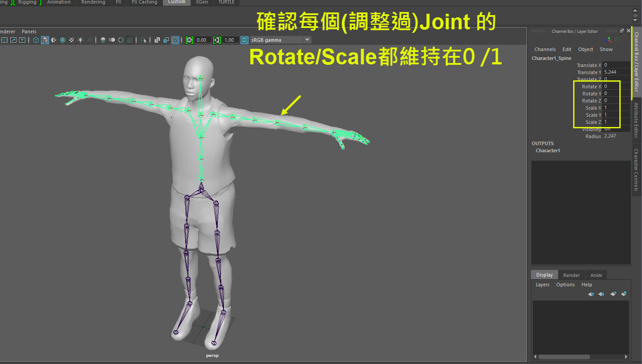
Task: Switch to the XGen shelf tab
Action: click(202, 2)
